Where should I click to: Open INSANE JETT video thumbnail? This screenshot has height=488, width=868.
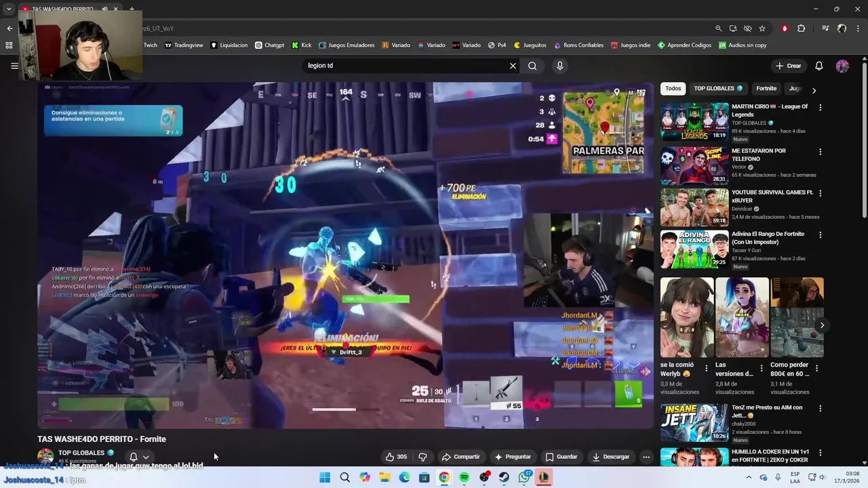click(694, 423)
